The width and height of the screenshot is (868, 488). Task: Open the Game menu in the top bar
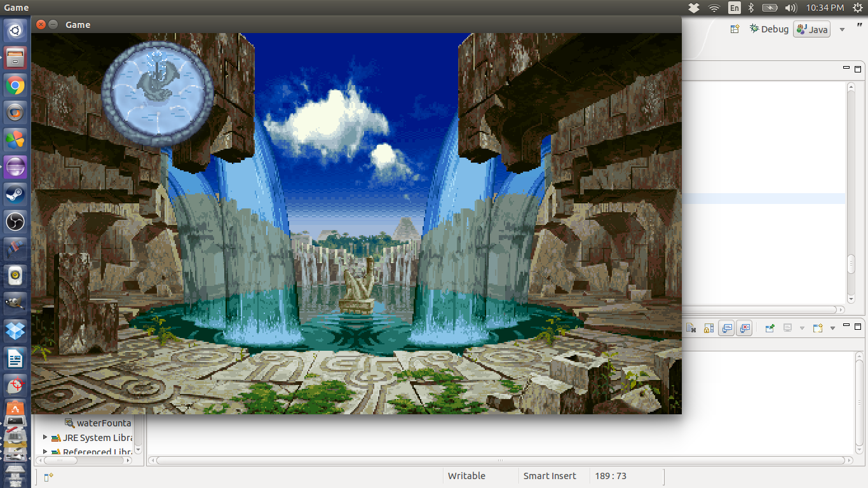point(16,8)
